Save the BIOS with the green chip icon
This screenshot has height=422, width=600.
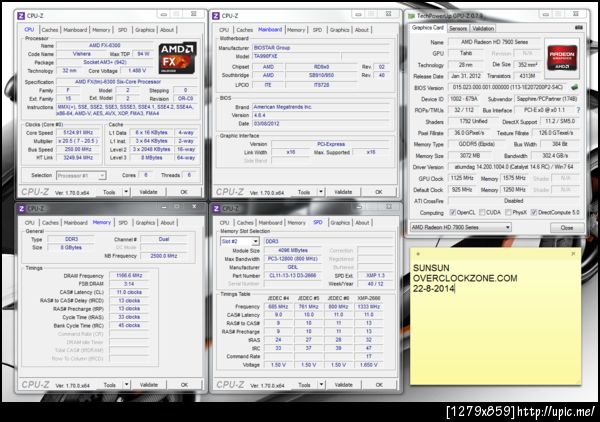[x=574, y=87]
